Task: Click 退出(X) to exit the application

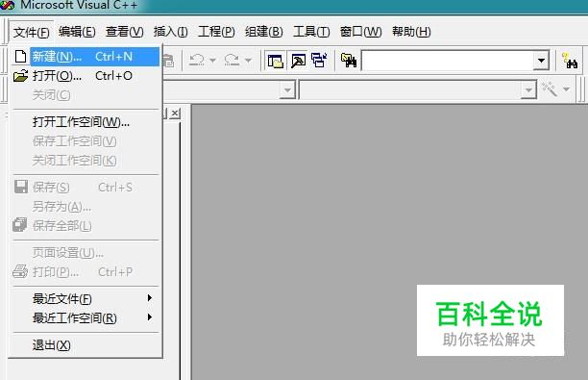Action: 86,345
